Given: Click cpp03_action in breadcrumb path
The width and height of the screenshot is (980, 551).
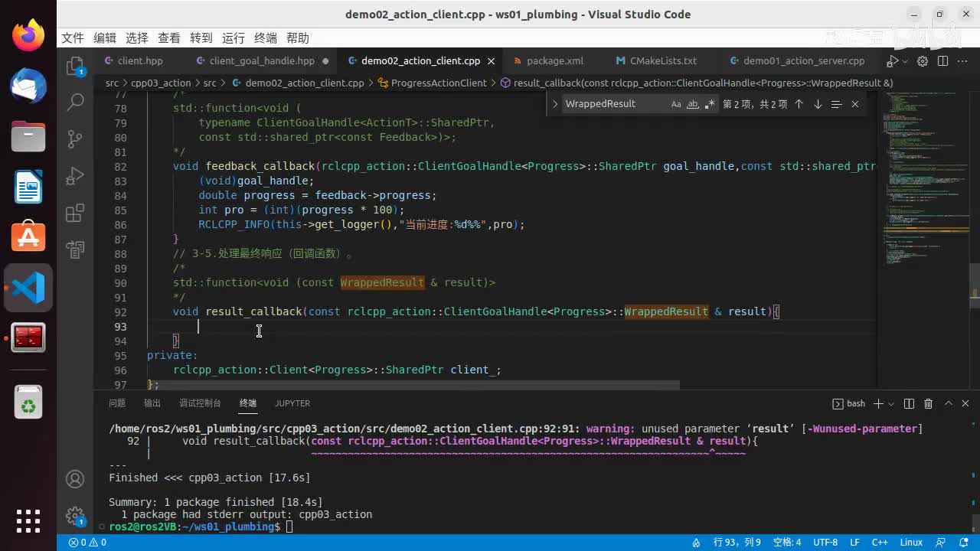Looking at the screenshot, I should 161,83.
